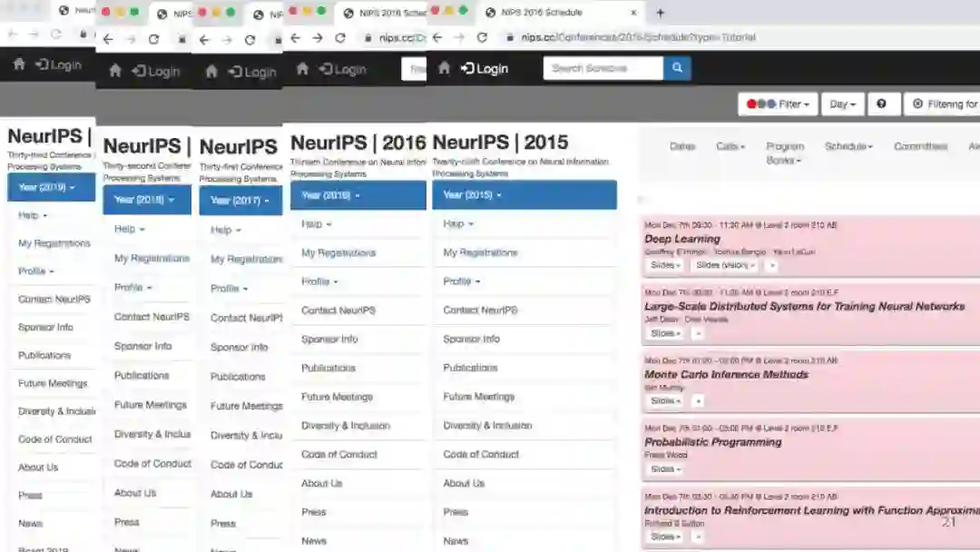Click the home icon in the 2015 window

tap(444, 67)
